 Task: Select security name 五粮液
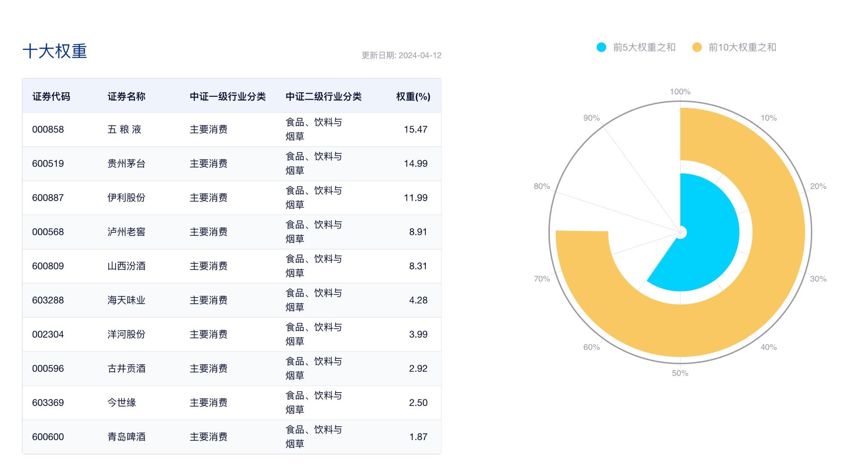coord(124,129)
